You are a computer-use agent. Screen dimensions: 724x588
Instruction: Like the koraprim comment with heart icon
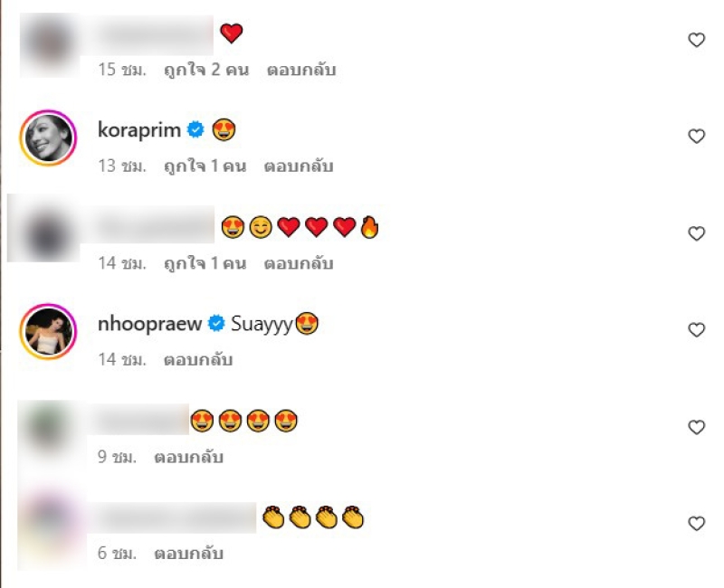pyautogui.click(x=696, y=137)
